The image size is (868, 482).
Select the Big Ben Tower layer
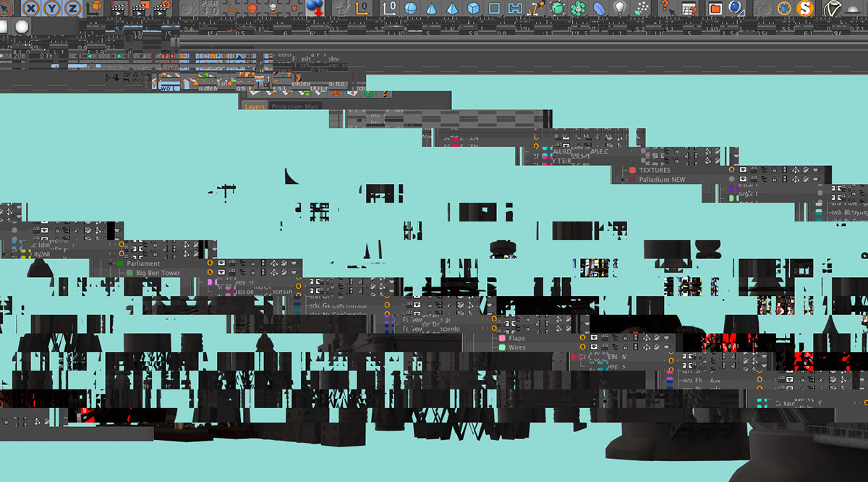(158, 273)
